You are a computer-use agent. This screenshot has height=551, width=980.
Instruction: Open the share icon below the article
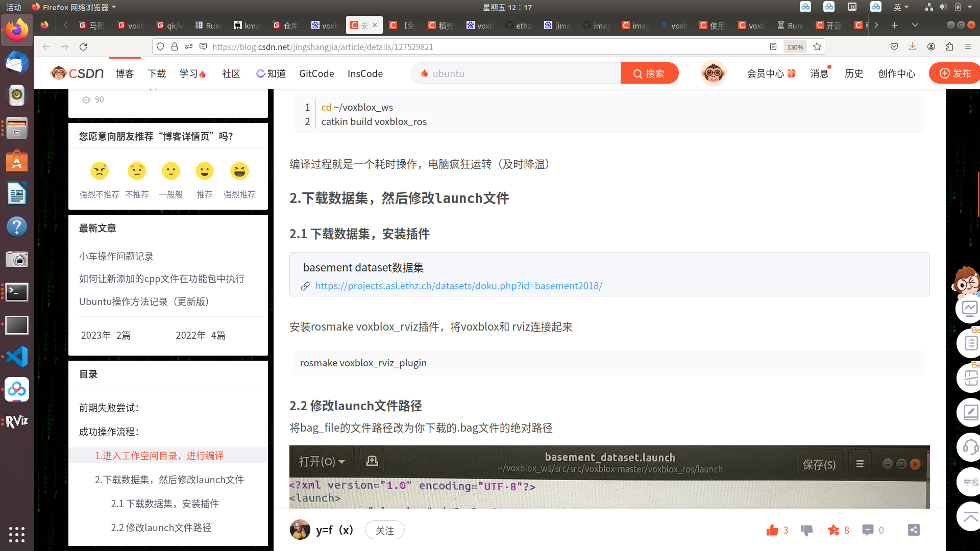(x=913, y=530)
